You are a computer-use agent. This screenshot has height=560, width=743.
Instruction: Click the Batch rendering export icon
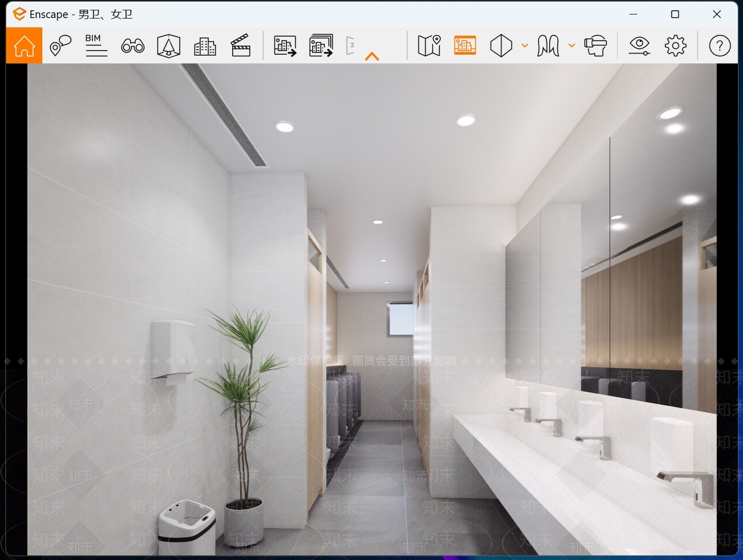click(x=321, y=46)
